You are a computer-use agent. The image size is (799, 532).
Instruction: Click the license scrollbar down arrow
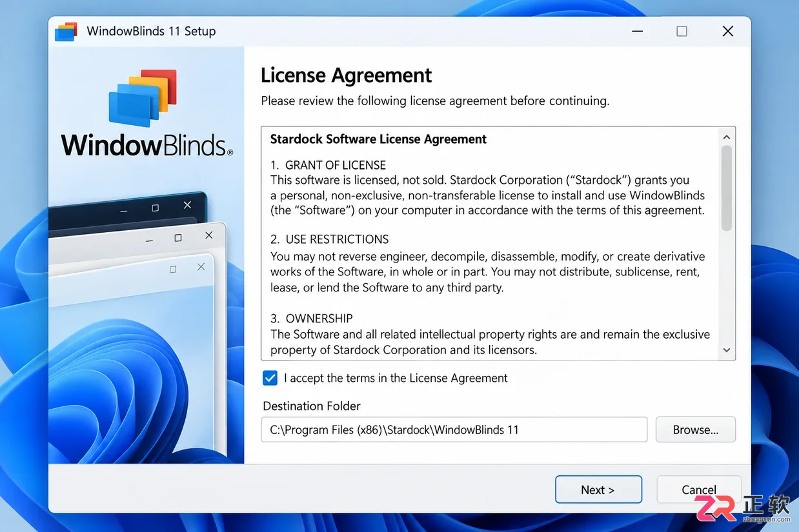coord(727,350)
